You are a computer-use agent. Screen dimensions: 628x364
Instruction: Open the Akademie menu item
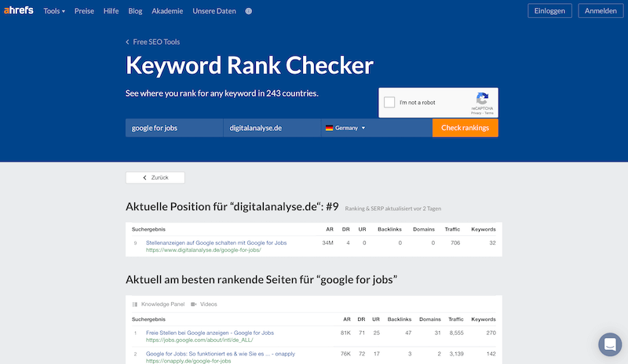coord(167,11)
